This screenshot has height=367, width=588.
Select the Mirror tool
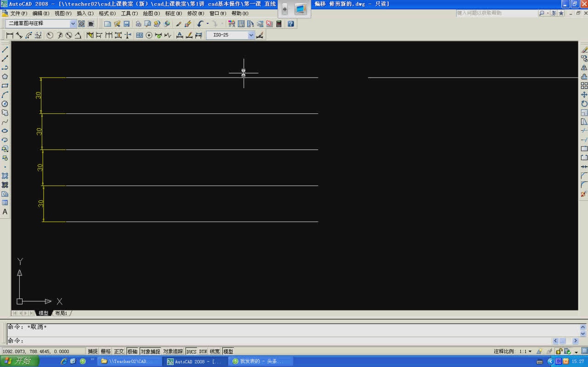pos(584,68)
